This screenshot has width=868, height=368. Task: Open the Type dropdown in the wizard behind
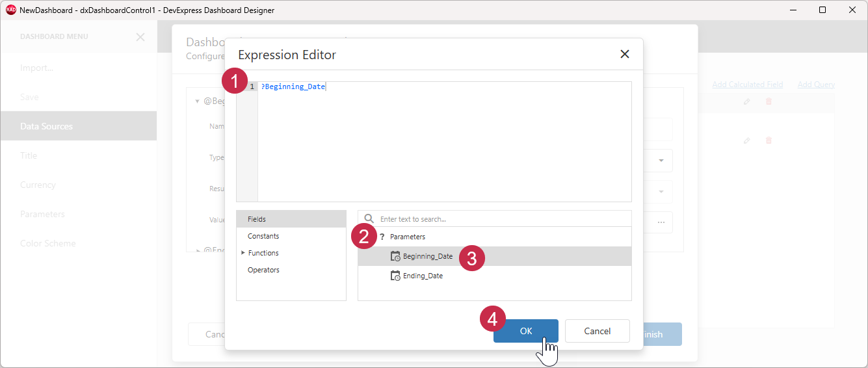tap(661, 160)
